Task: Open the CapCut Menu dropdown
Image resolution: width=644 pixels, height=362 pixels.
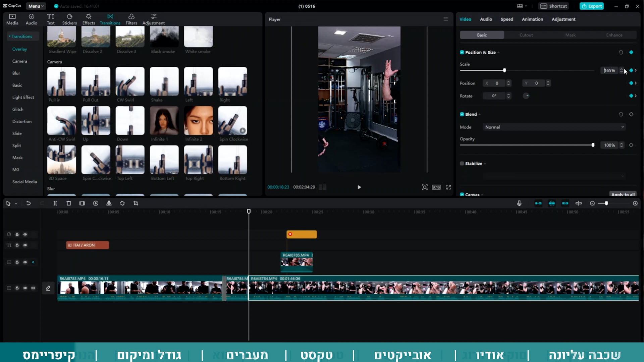Action: [x=36, y=6]
